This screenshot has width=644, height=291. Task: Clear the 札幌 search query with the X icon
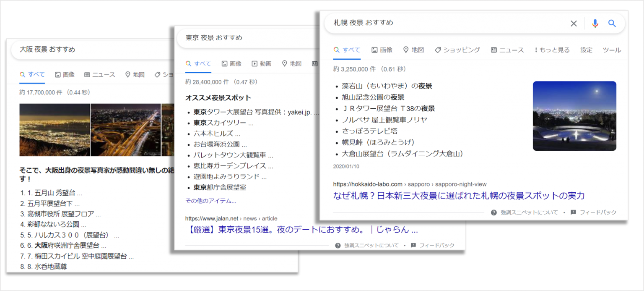pos(573,24)
